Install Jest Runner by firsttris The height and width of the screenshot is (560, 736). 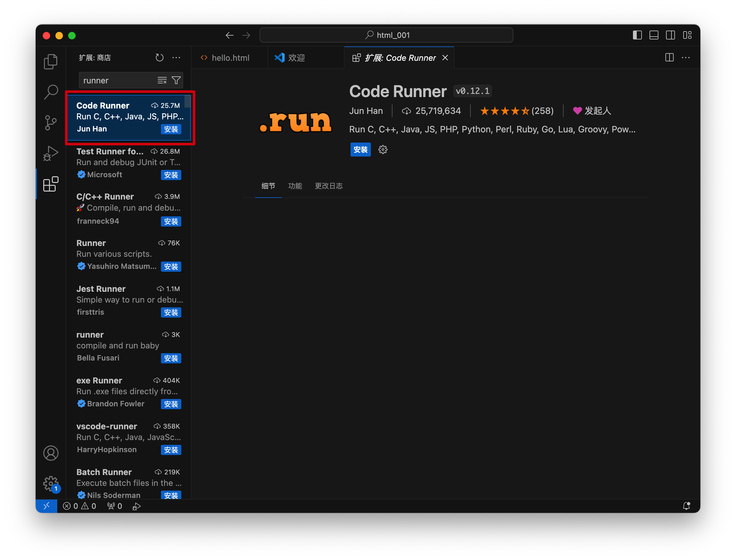point(171,313)
